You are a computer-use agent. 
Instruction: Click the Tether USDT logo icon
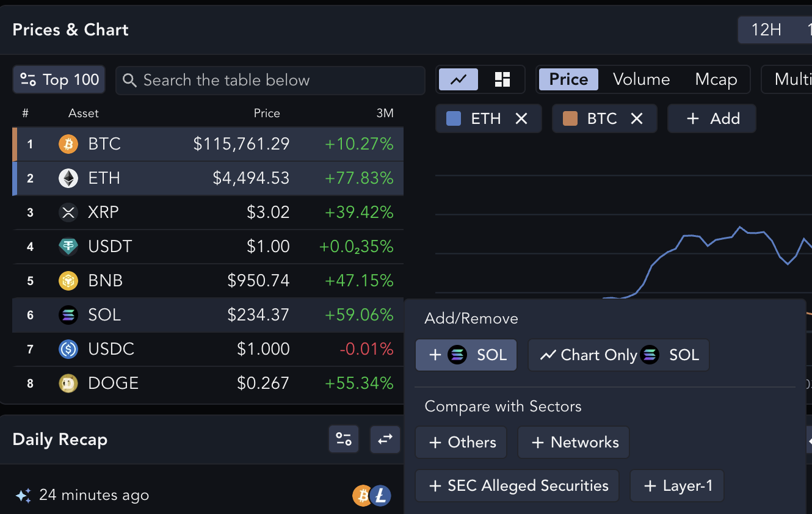coord(68,247)
